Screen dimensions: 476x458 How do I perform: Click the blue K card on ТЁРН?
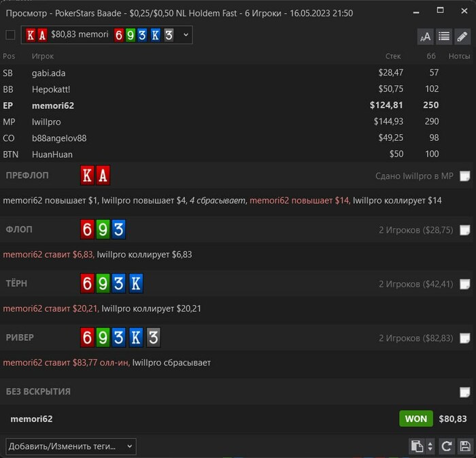[136, 283]
